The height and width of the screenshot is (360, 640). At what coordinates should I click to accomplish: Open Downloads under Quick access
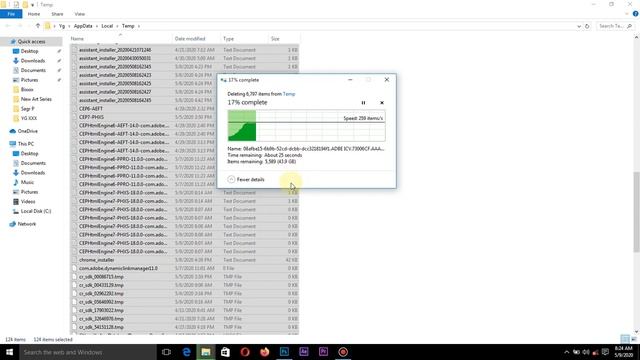[33, 61]
